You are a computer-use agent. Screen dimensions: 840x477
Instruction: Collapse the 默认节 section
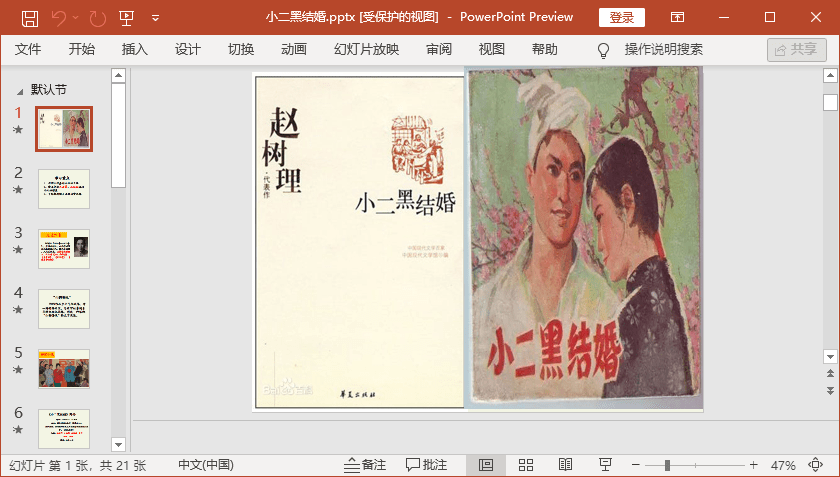pos(20,91)
